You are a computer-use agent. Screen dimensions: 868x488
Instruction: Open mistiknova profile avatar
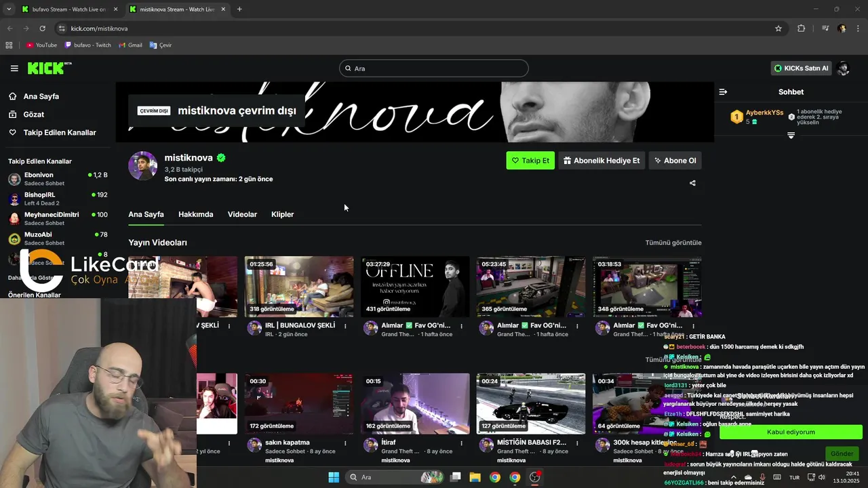click(x=142, y=166)
